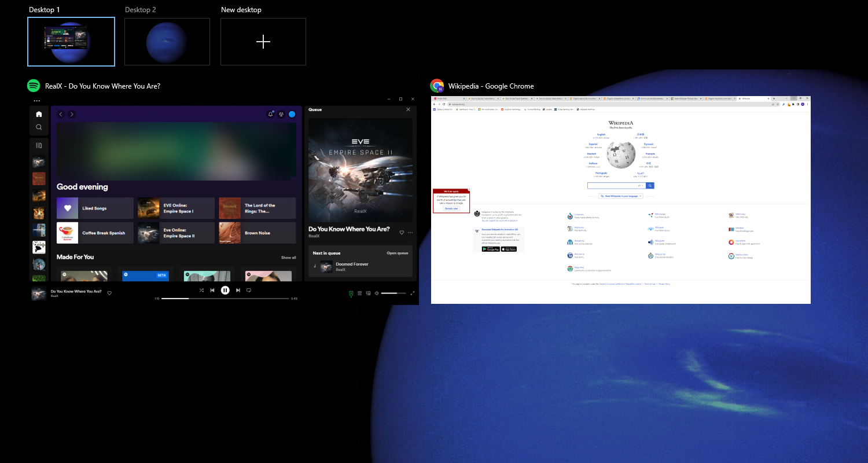Open the Eve Online: Empire Space II card
Viewport: 868px width, 463px height.
tap(176, 233)
